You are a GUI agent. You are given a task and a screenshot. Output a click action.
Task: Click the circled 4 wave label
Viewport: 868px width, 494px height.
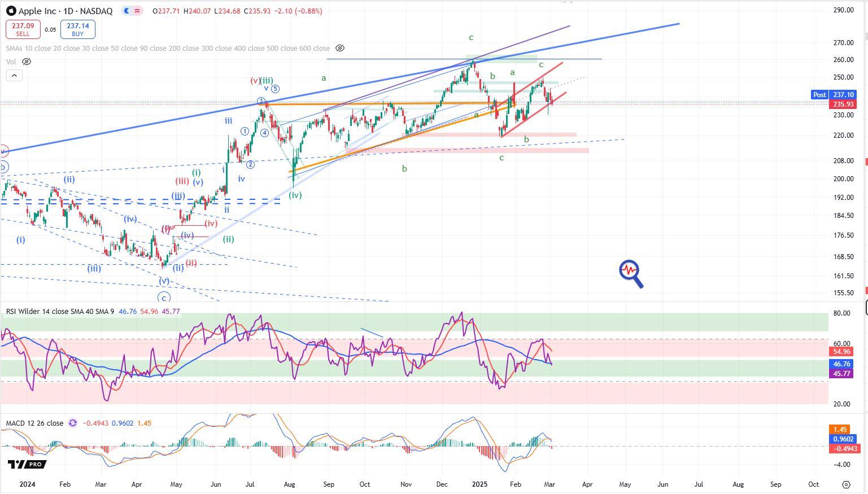pyautogui.click(x=264, y=133)
